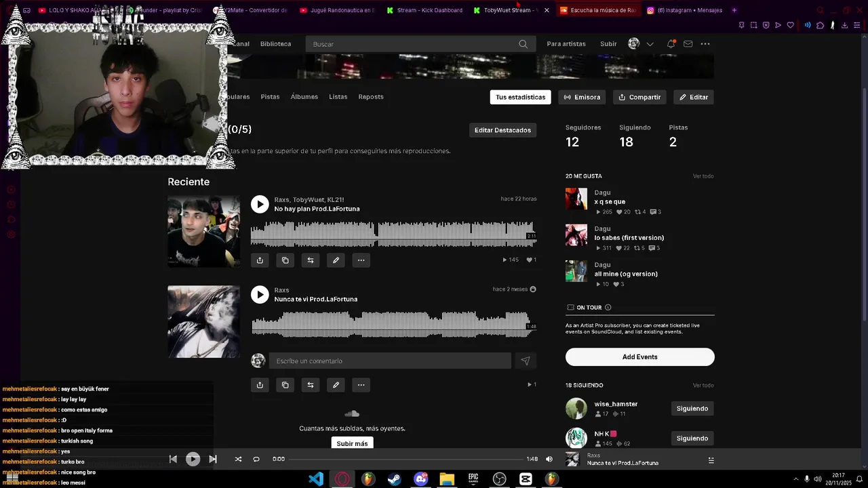Toggle Siguiendo for NH K
The width and height of the screenshot is (868, 488).
click(x=692, y=439)
